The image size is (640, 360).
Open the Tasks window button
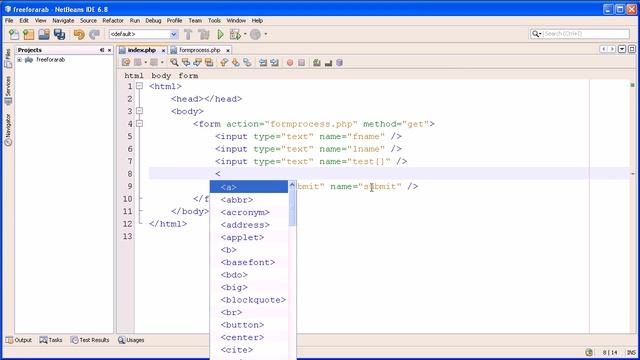click(51, 340)
